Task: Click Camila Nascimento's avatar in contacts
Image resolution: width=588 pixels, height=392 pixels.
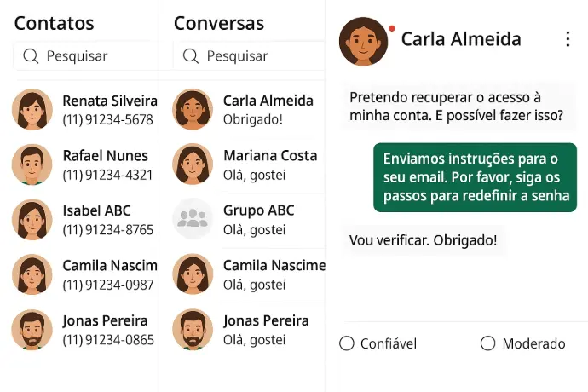Action: click(x=32, y=274)
